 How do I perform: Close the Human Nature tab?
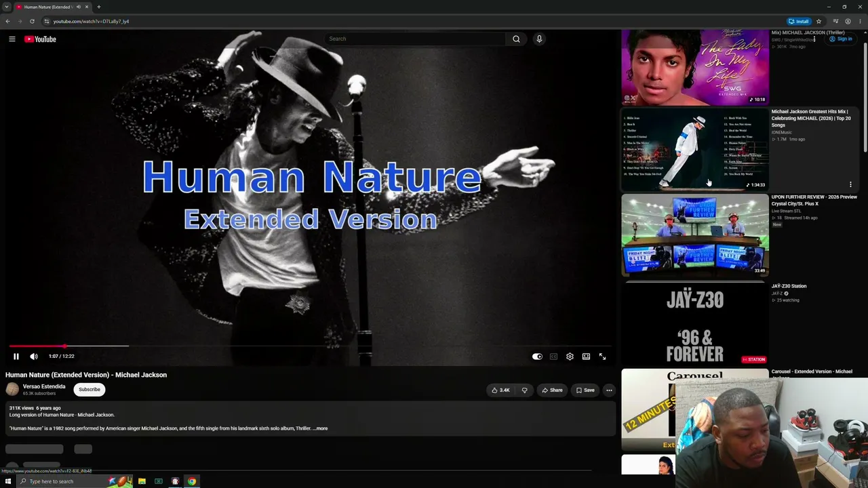tap(87, 7)
